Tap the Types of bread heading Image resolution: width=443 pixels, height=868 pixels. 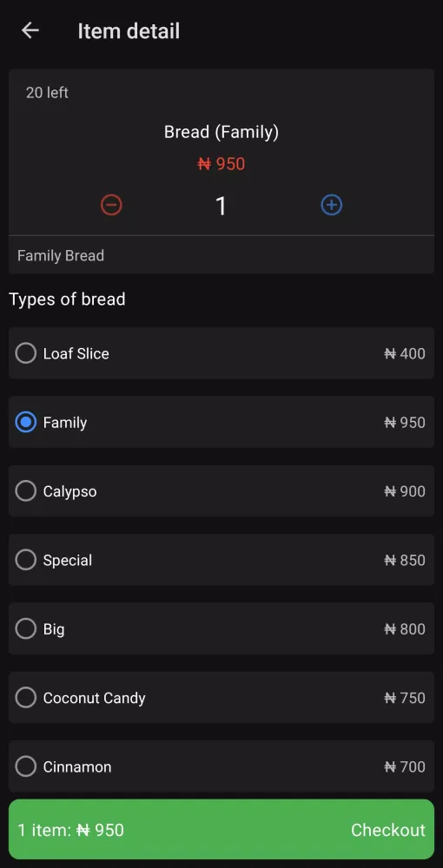[67, 299]
